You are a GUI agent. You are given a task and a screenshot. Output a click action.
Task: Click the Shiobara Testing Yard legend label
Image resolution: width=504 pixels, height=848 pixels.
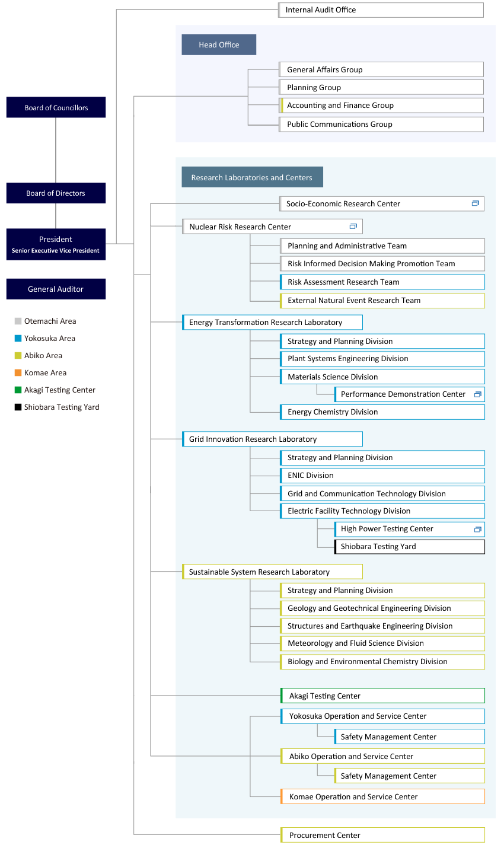62,407
